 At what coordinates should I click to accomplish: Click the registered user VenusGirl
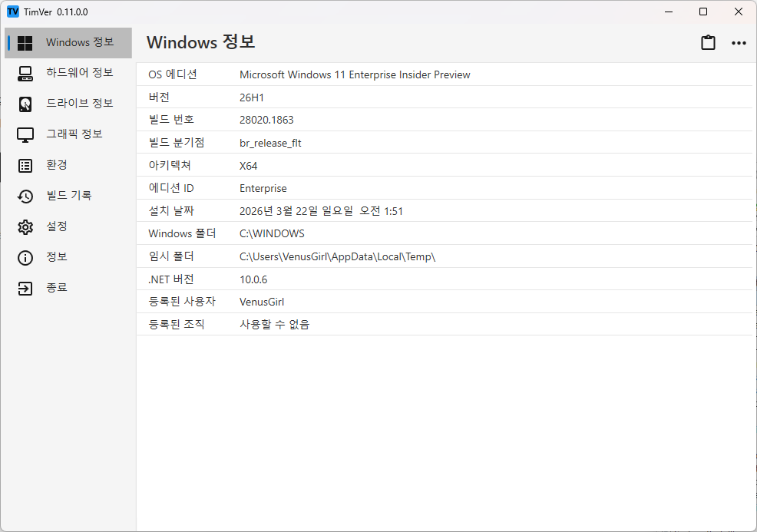pyautogui.click(x=262, y=302)
